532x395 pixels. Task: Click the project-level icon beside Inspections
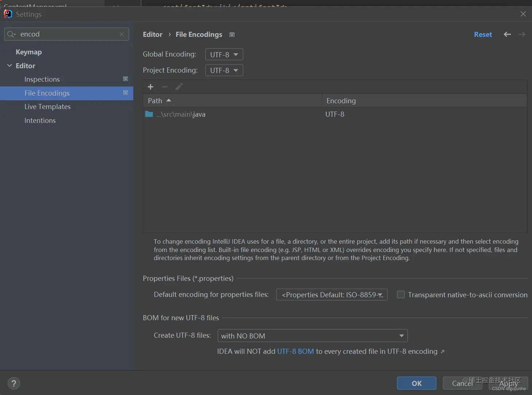[125, 79]
